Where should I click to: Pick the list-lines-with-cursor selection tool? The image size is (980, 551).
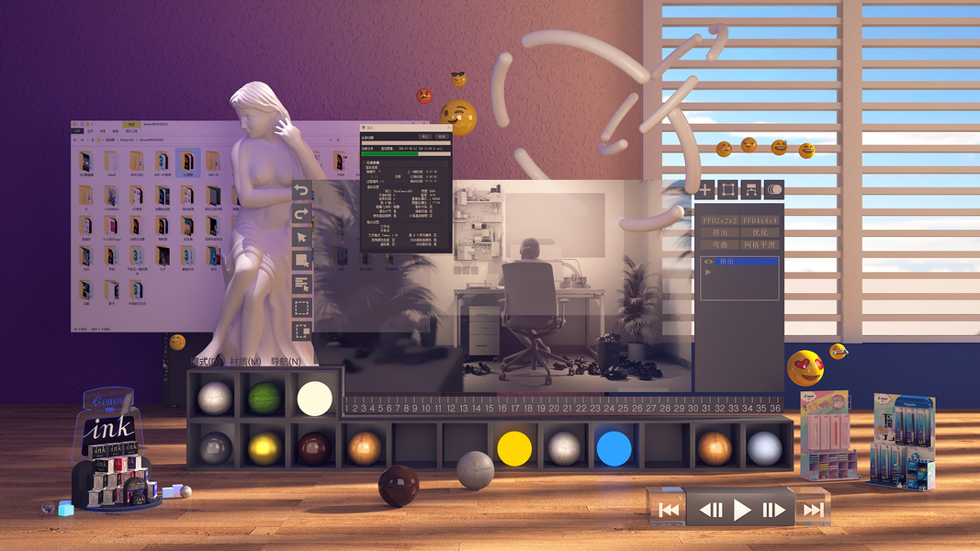tap(301, 285)
